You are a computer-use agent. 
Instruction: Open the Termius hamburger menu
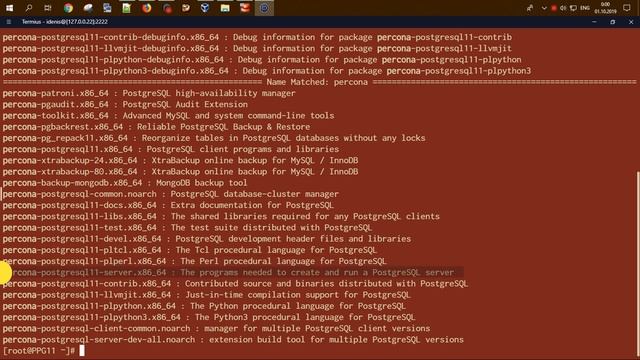[x=9, y=22]
